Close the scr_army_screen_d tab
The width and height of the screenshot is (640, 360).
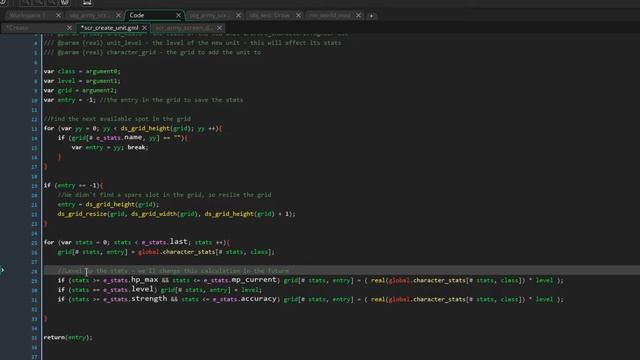pyautogui.click(x=220, y=28)
